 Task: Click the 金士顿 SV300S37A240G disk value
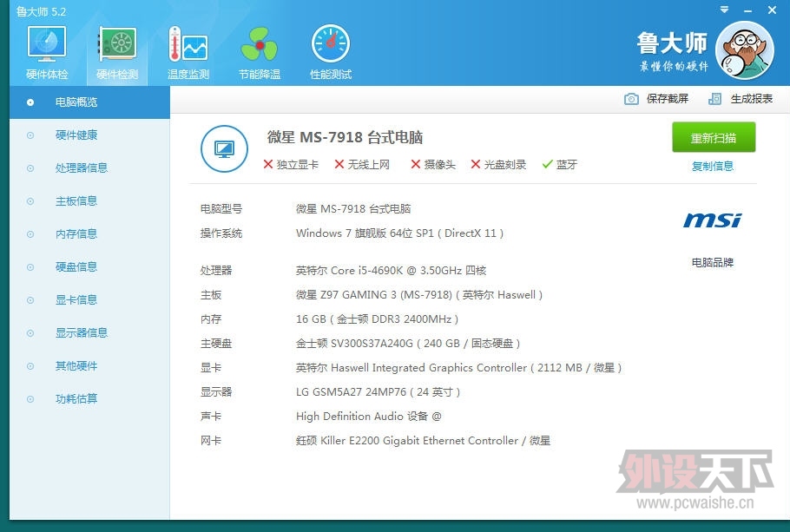(x=408, y=343)
